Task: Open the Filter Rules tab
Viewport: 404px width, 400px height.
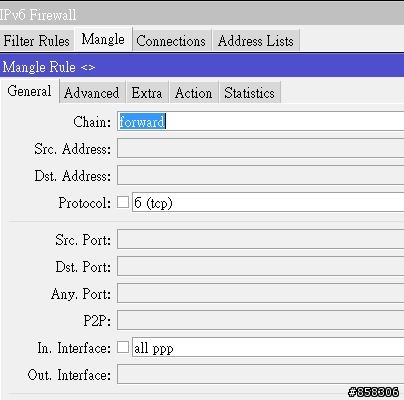Action: 37,41
